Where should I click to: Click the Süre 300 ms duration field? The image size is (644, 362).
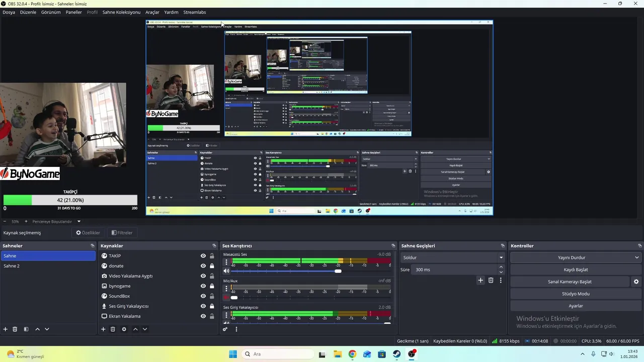[454, 269]
